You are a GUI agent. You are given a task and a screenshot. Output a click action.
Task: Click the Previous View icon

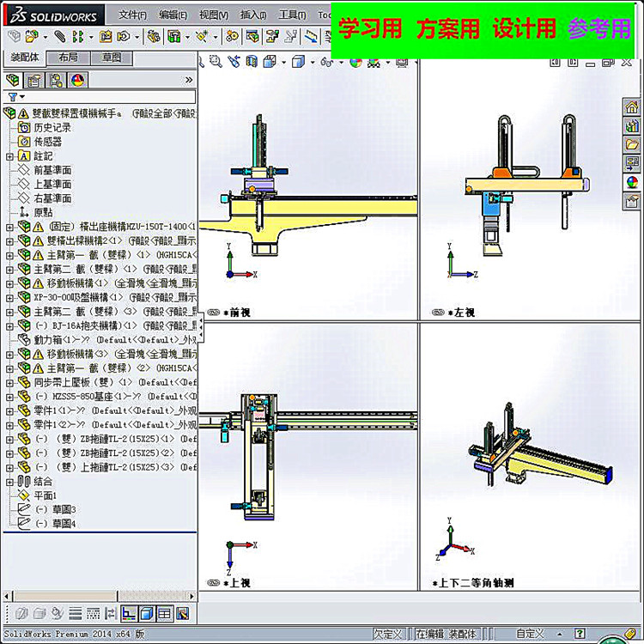(234, 62)
